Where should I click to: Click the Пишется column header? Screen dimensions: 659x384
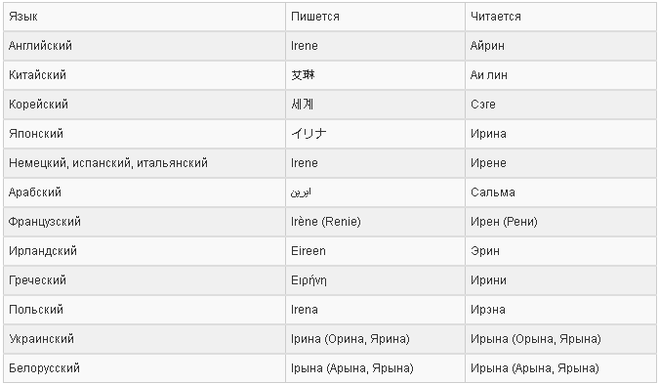click(x=375, y=16)
